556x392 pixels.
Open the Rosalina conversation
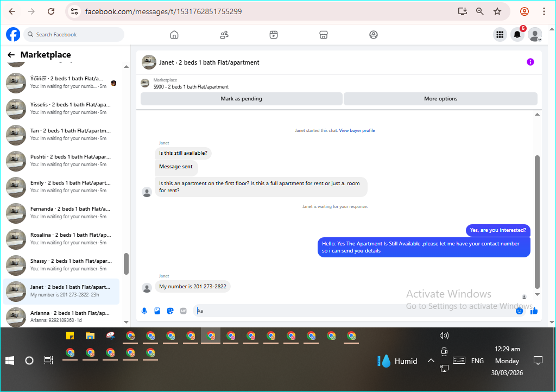point(61,239)
